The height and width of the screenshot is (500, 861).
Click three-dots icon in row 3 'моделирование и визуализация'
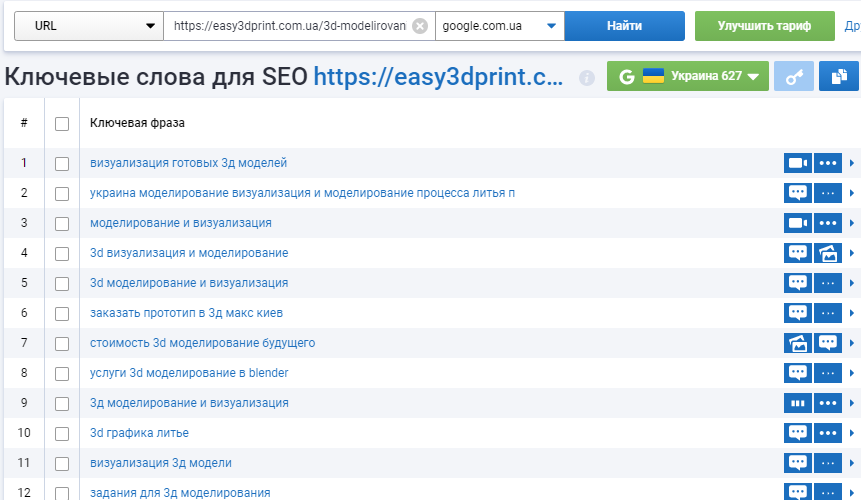tap(828, 223)
